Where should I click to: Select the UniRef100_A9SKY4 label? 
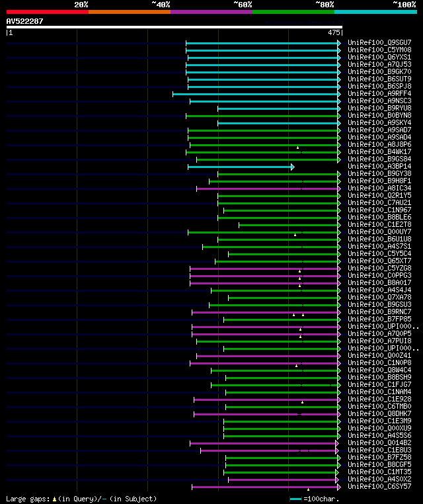[379, 122]
